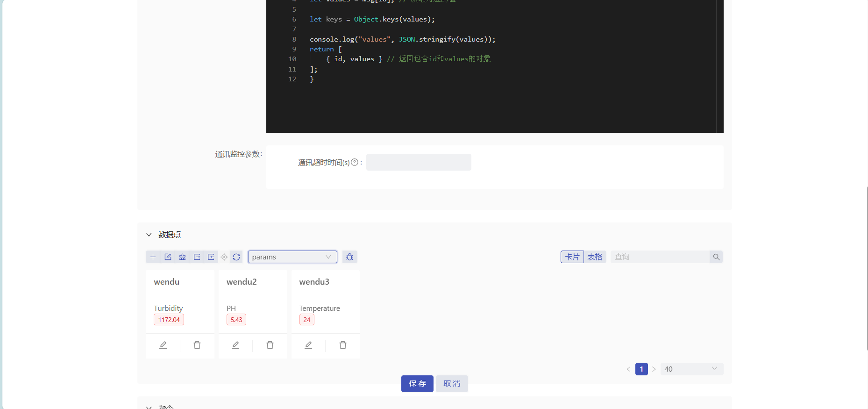Switch to 表格 table view
This screenshot has width=868, height=409.
(595, 257)
